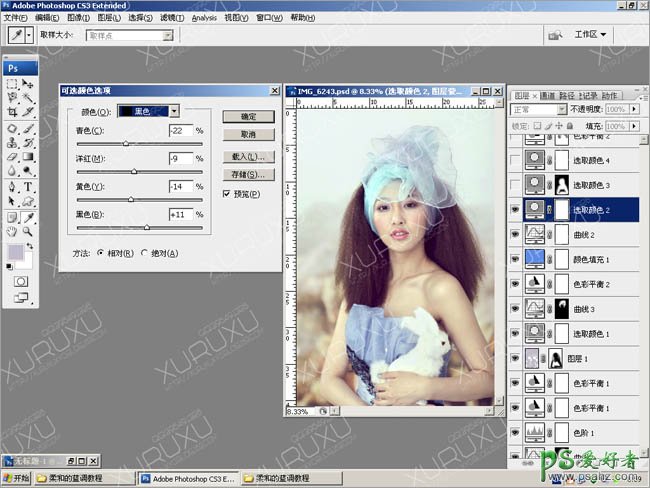
Task: Open the 工作区 (Workspace) dropdown
Action: pyautogui.click(x=590, y=34)
